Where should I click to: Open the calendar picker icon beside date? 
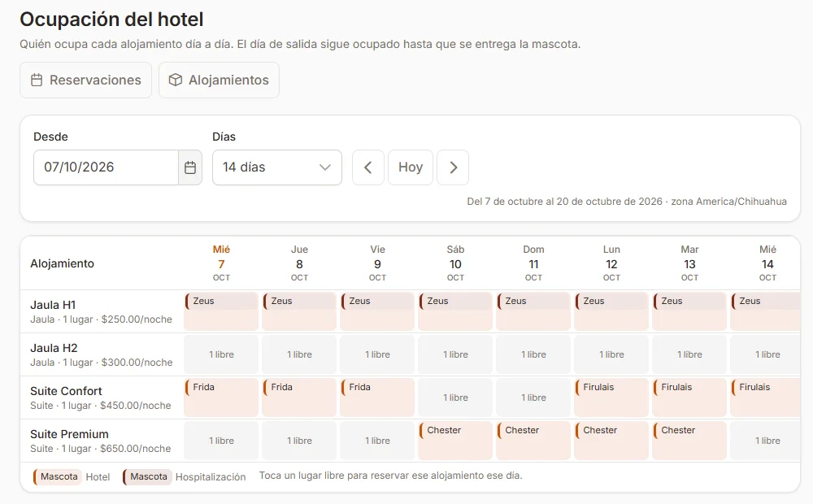click(x=190, y=167)
